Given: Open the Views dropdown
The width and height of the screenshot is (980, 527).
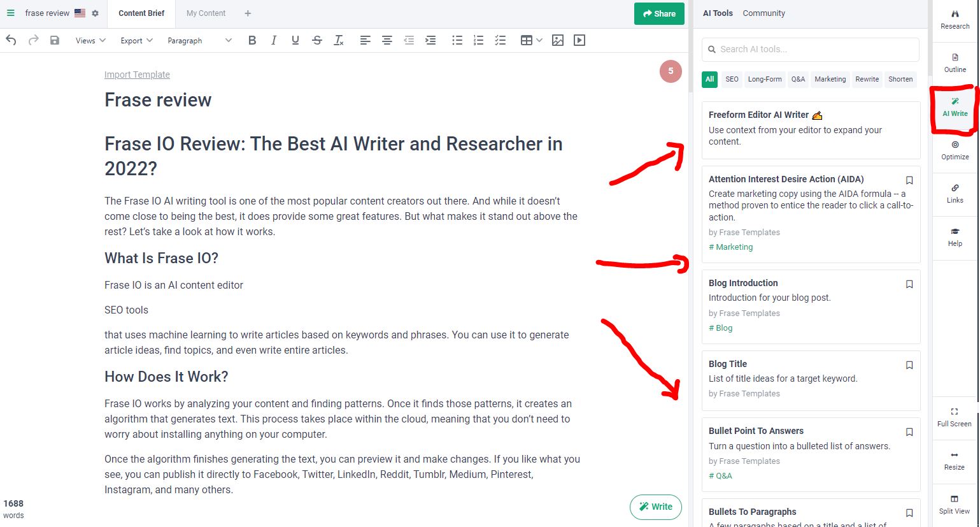Looking at the screenshot, I should point(90,40).
